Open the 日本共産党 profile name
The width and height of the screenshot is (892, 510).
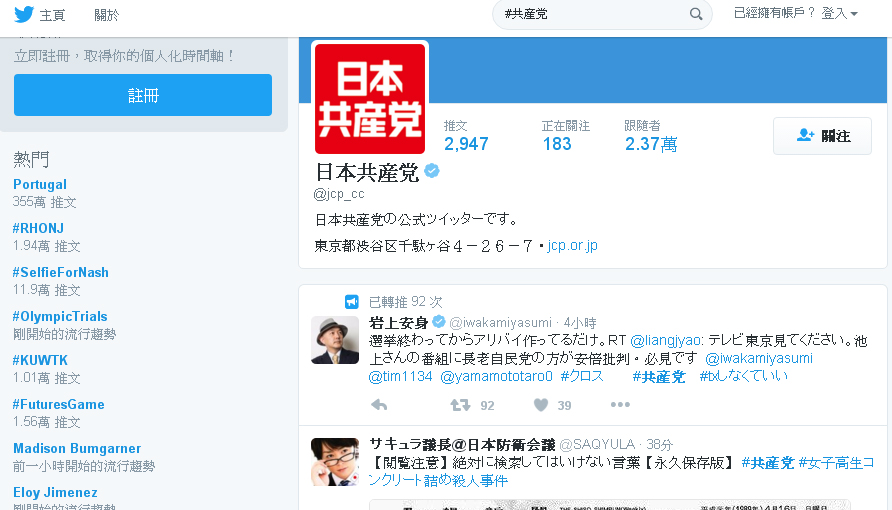coord(367,172)
